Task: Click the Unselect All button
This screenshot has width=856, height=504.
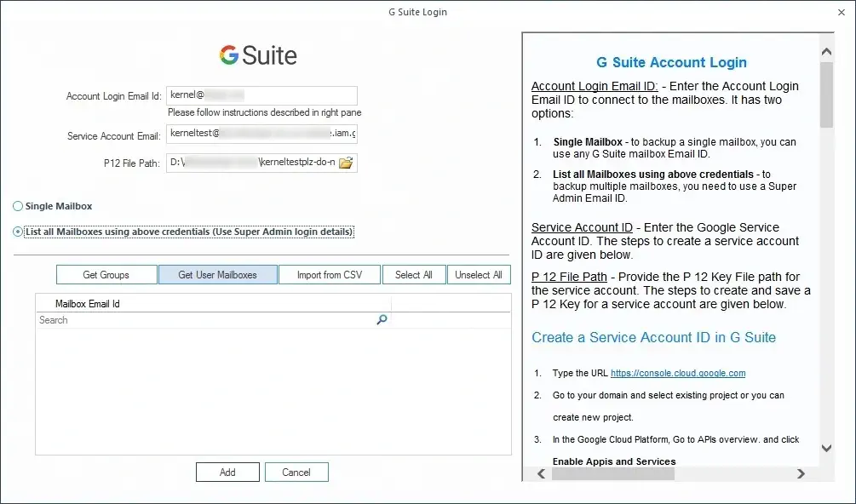Action: tap(479, 275)
